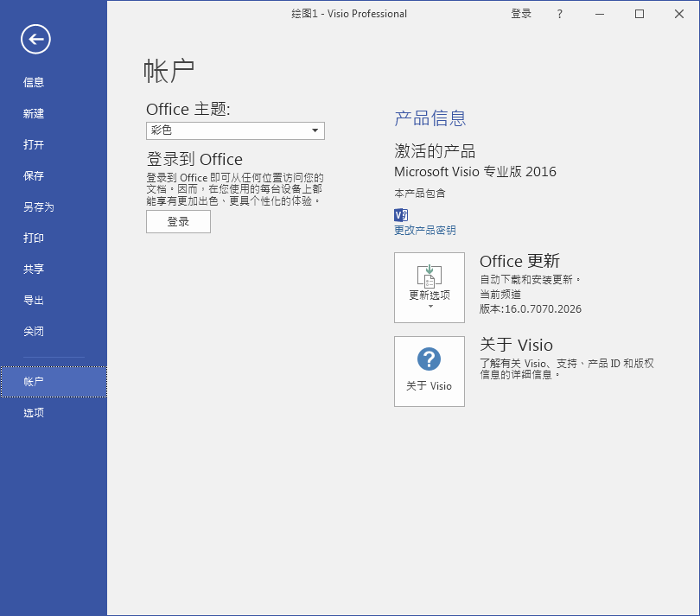Select 新建 in the sidebar
The height and width of the screenshot is (616, 700).
pyautogui.click(x=34, y=114)
